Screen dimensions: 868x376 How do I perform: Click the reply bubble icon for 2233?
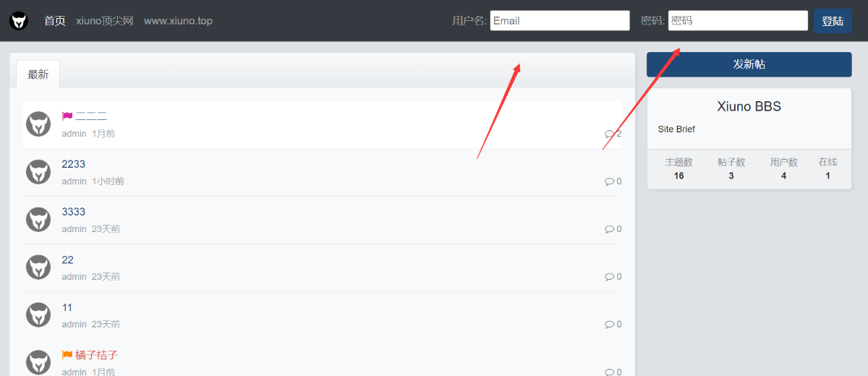(x=609, y=181)
